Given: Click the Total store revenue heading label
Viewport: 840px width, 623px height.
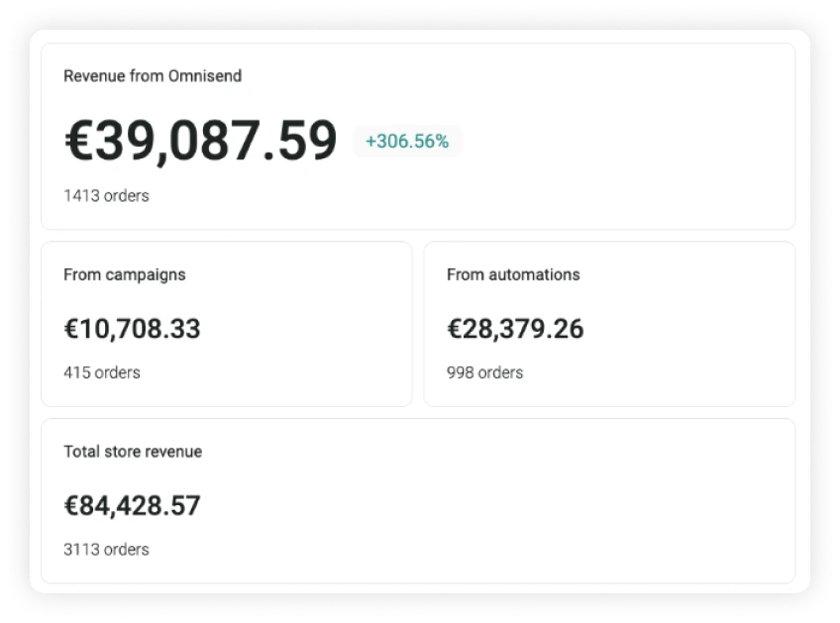Looking at the screenshot, I should point(133,451).
